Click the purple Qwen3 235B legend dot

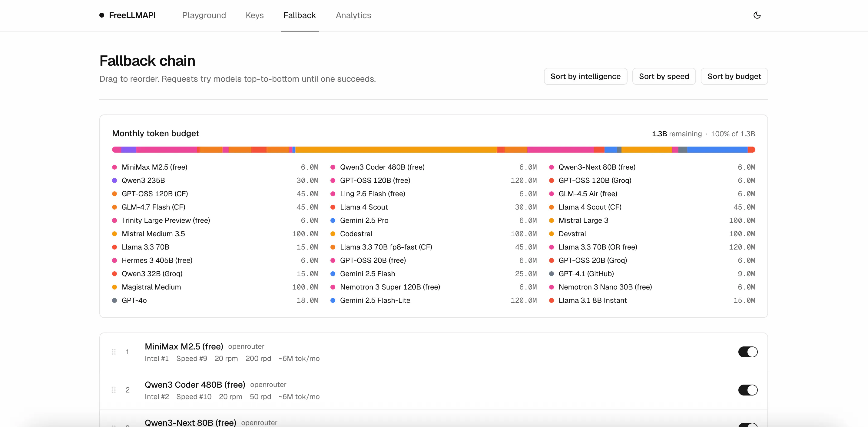pos(114,180)
